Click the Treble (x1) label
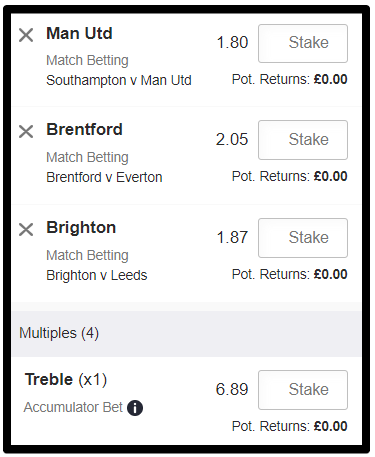 click(x=66, y=380)
